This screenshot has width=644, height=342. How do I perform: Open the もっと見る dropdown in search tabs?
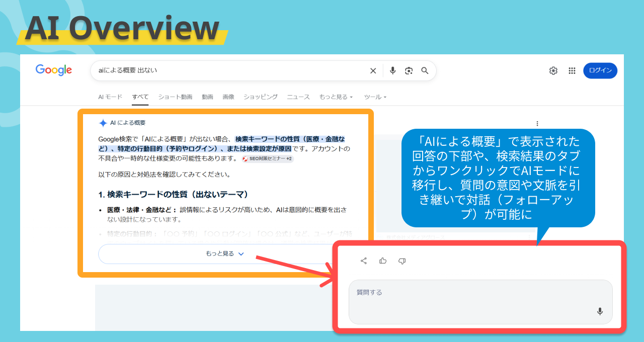click(x=336, y=97)
